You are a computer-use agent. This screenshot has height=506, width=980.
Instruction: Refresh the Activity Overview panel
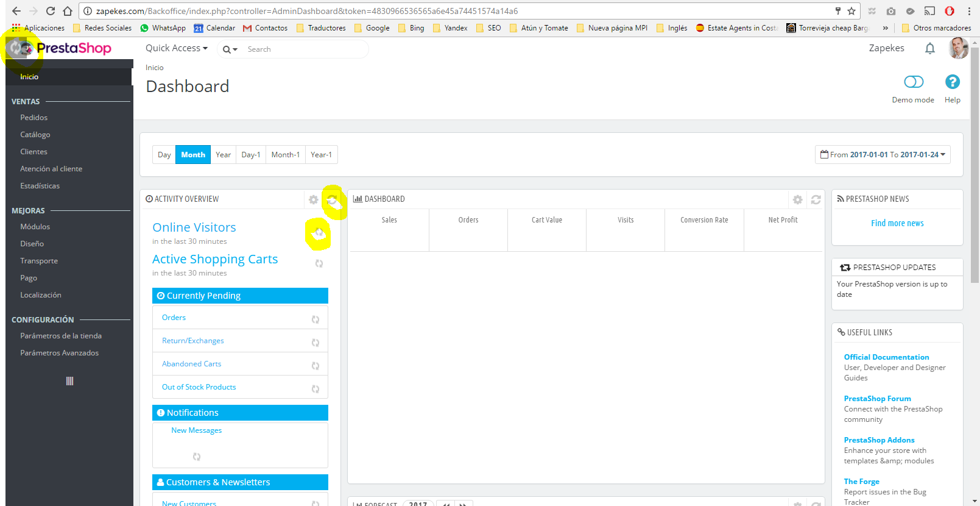pos(332,199)
